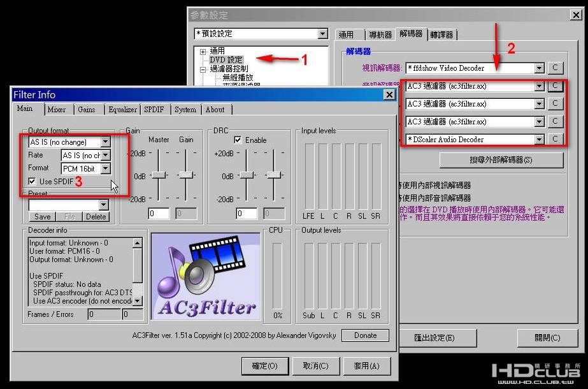This screenshot has width=588, height=389.
Task: Toggle the Use SPDIF checkbox
Action: pyautogui.click(x=32, y=181)
